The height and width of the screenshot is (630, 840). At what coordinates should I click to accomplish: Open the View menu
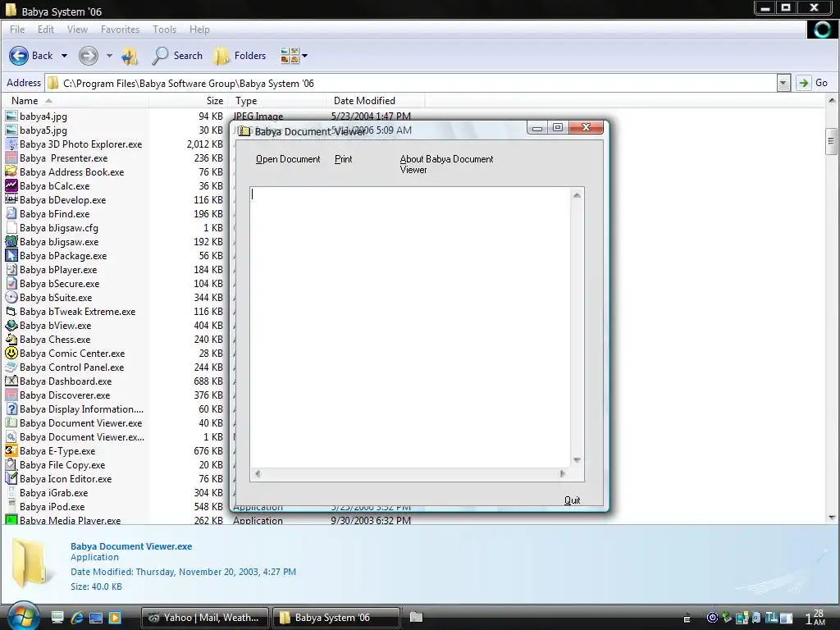tap(77, 30)
